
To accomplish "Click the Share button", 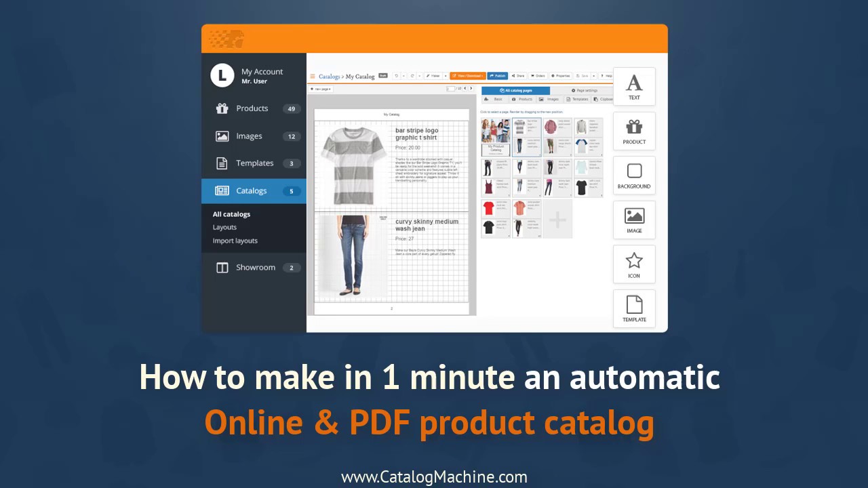I will tap(518, 76).
